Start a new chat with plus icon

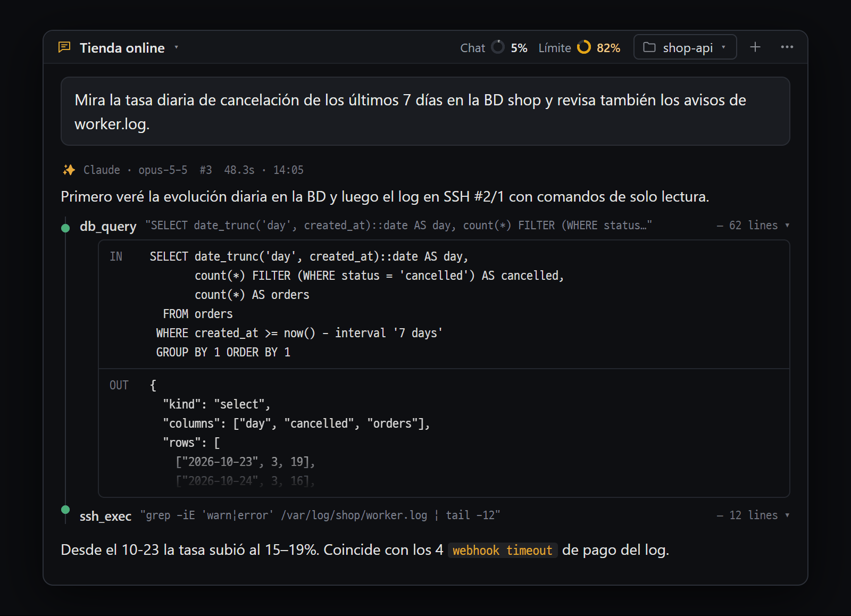coord(755,47)
